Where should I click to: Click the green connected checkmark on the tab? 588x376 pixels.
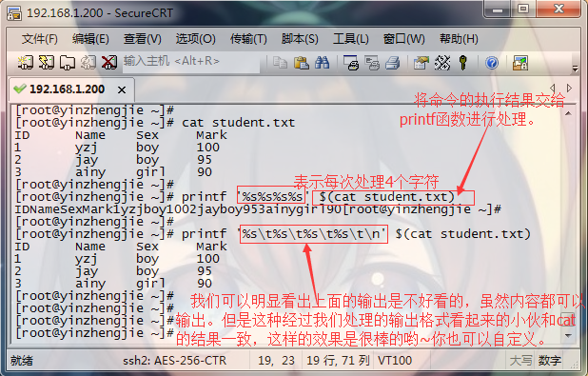pos(19,89)
